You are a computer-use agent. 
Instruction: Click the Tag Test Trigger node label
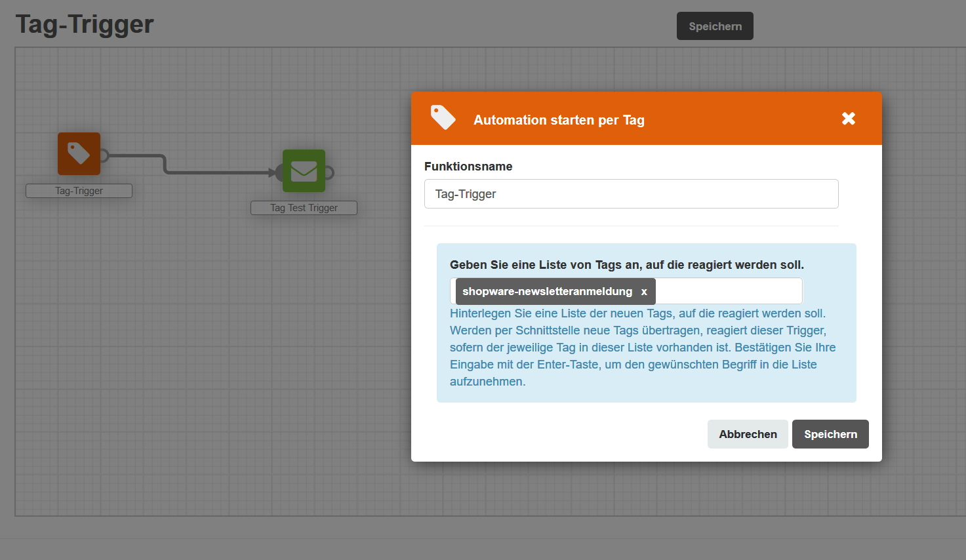pyautogui.click(x=304, y=208)
